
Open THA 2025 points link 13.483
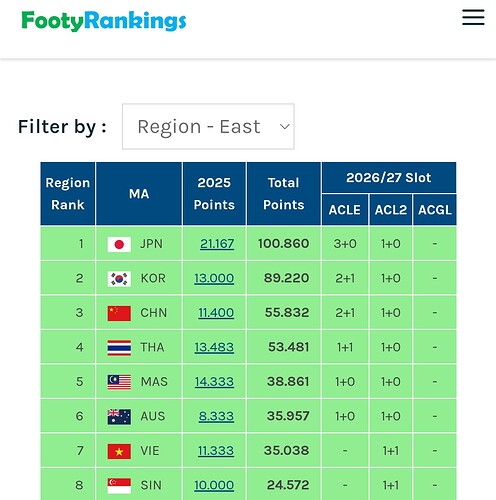[214, 347]
